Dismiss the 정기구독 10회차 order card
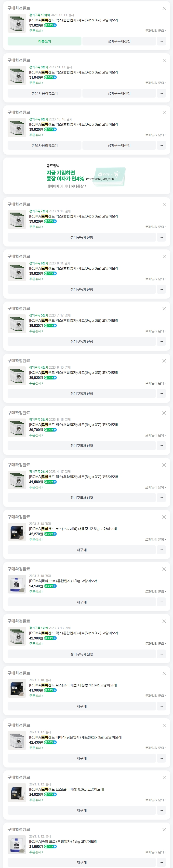This screenshot has width=173, height=868. click(164, 8)
